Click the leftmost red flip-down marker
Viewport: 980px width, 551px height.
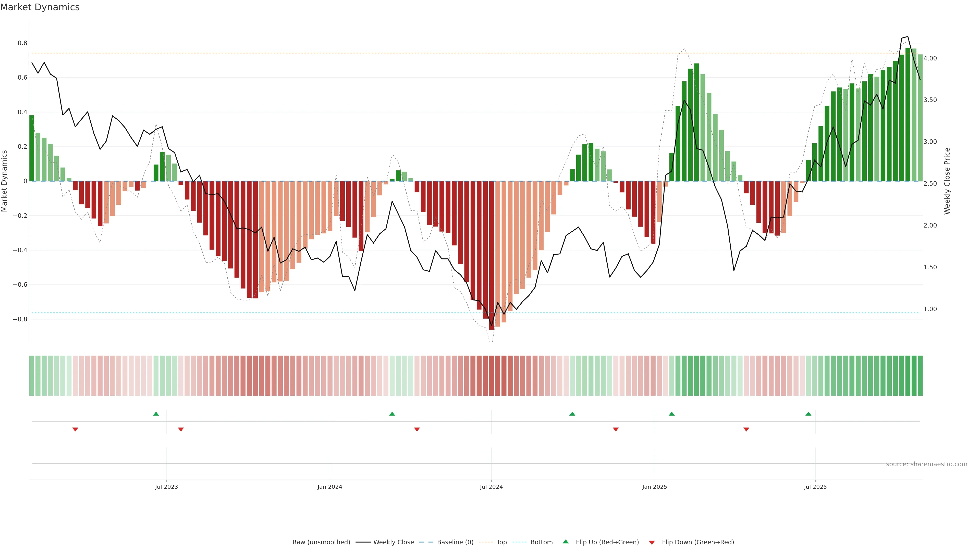(x=75, y=429)
